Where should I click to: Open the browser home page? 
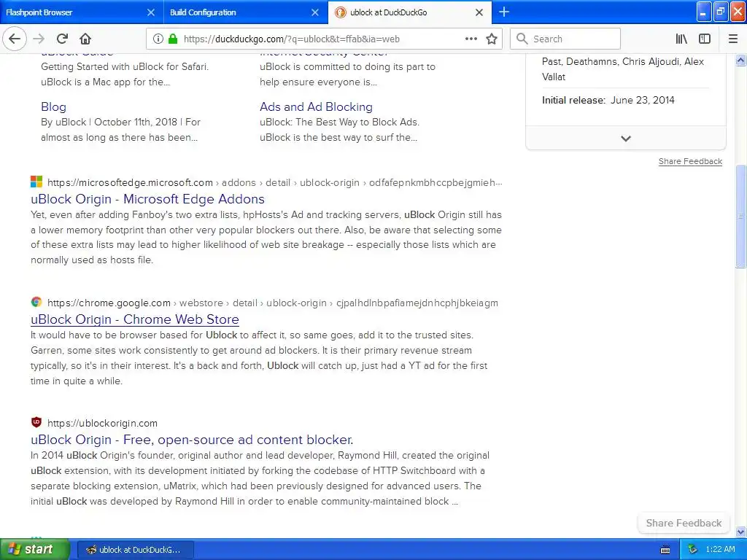(x=85, y=39)
